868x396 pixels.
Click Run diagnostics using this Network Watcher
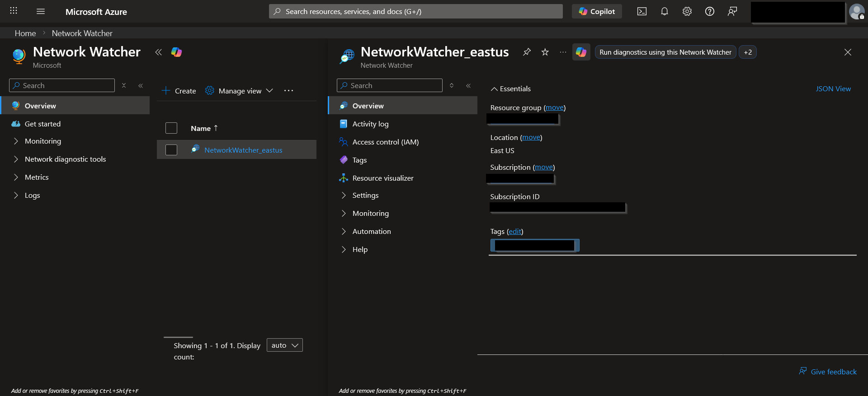(x=665, y=52)
